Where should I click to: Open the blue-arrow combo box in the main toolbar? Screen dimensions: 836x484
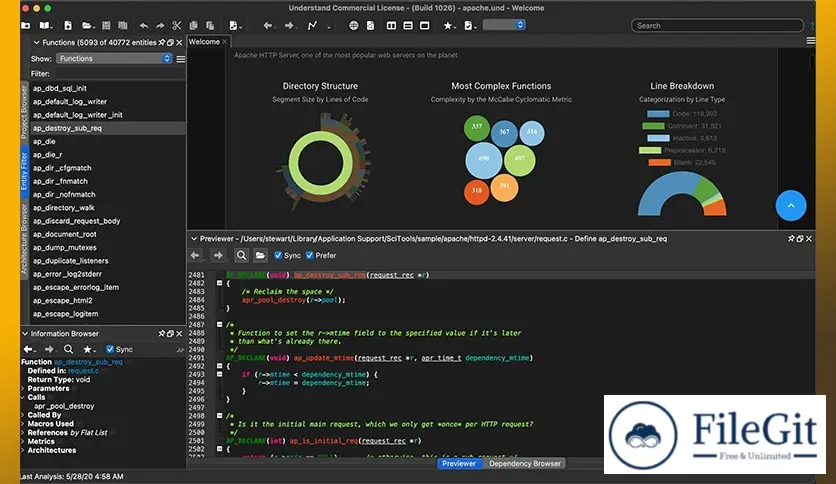504,25
